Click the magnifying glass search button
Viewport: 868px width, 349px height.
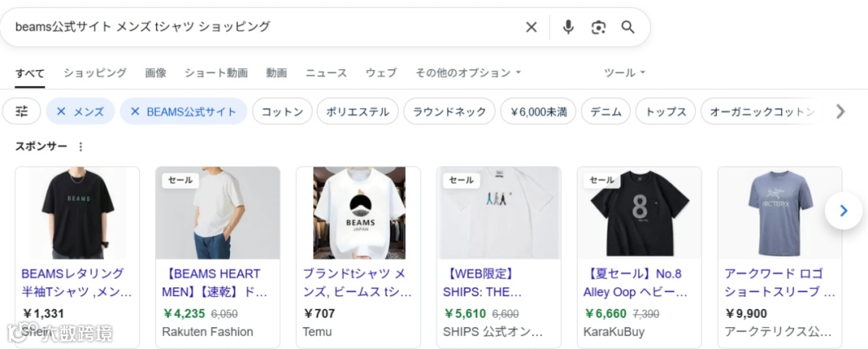pos(628,27)
